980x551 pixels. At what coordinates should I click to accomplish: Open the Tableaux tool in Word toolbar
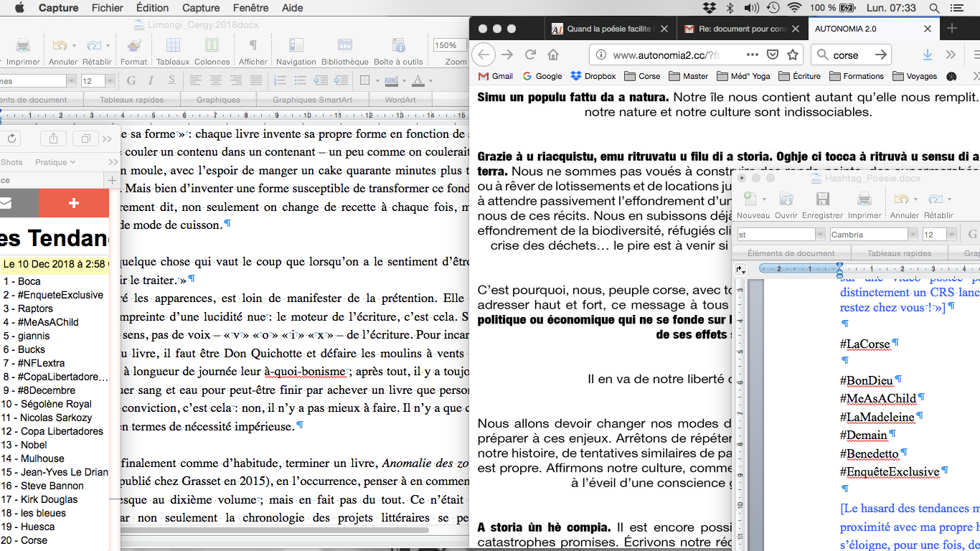tap(173, 46)
